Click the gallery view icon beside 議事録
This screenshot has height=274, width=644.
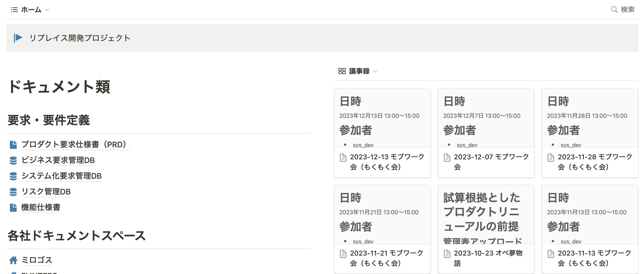(342, 71)
